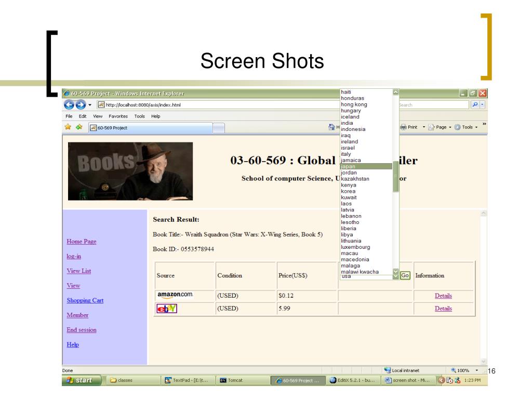Viewport: 532px width, 399px height.
Task: Open the sidebar Help link
Action: click(73, 344)
